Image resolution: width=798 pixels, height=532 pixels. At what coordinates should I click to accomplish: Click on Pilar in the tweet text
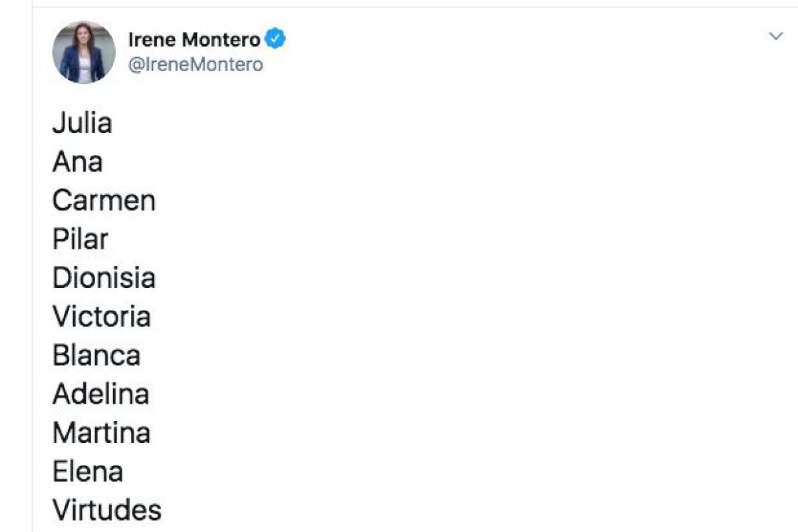pyautogui.click(x=80, y=239)
